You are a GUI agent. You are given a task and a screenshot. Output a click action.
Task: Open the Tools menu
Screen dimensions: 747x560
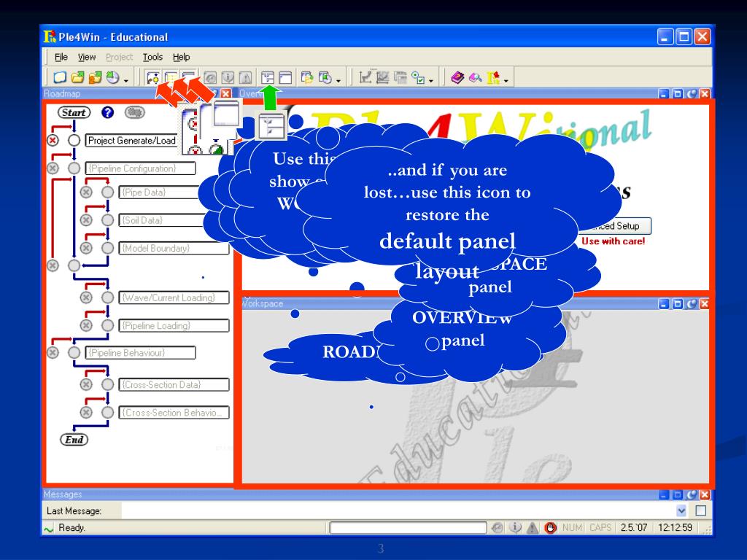152,57
